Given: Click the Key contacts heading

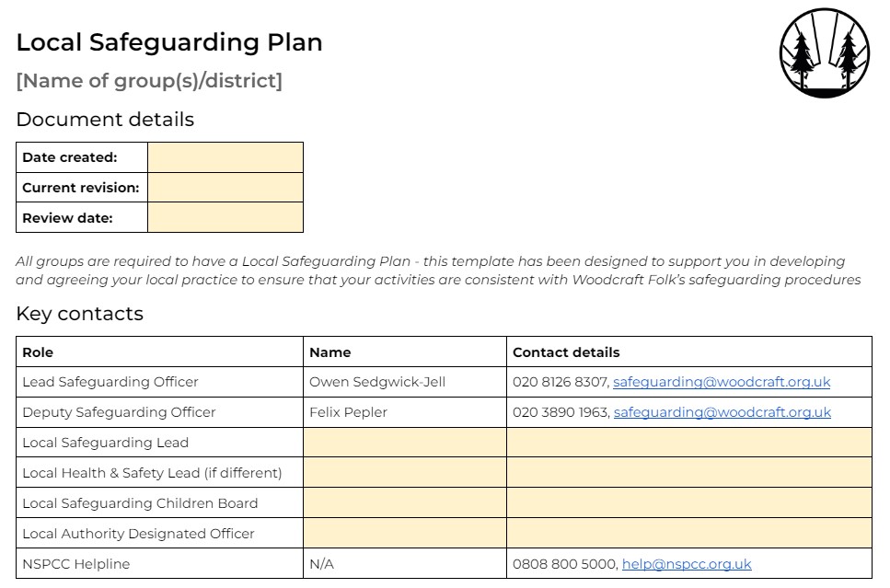Looking at the screenshot, I should point(80,314).
